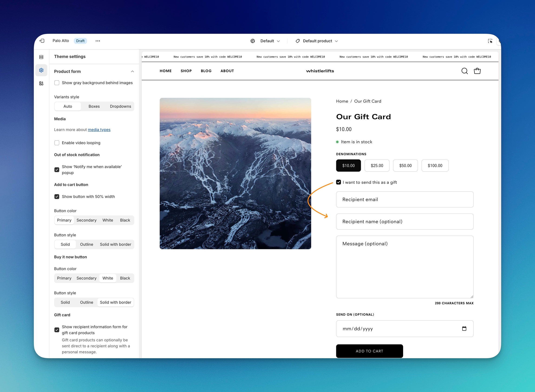Image resolution: width=535 pixels, height=392 pixels.
Task: Open the calendar date picker icon
Action: tap(464, 329)
